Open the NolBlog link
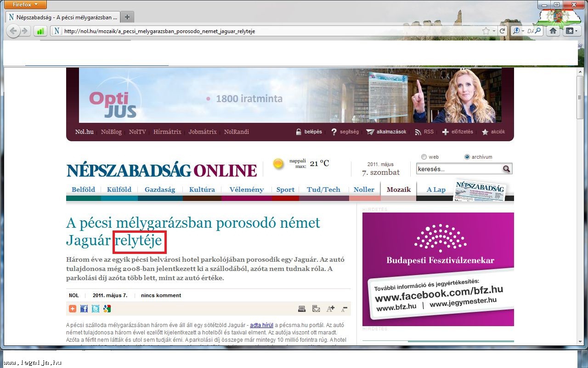The image size is (588, 368). 111,132
